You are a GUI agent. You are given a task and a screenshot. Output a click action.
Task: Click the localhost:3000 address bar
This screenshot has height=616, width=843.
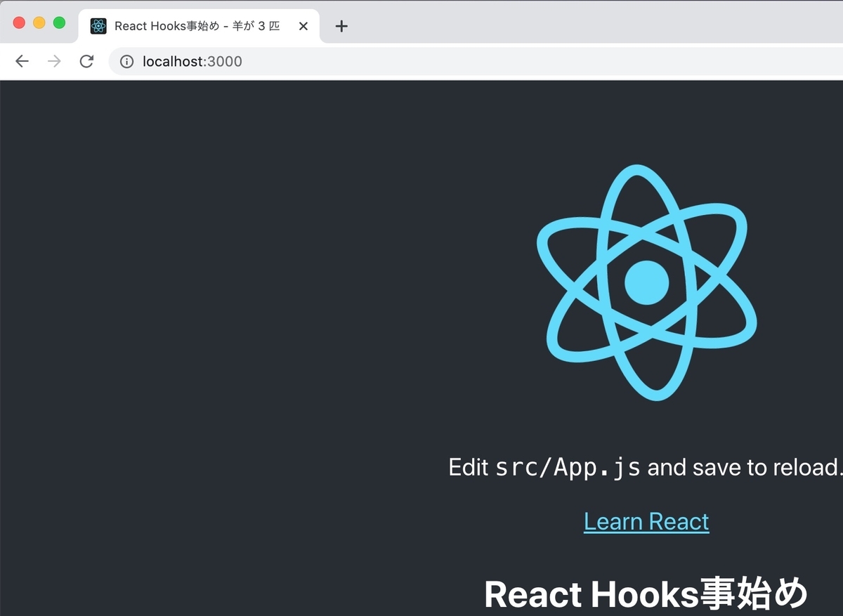[476, 62]
